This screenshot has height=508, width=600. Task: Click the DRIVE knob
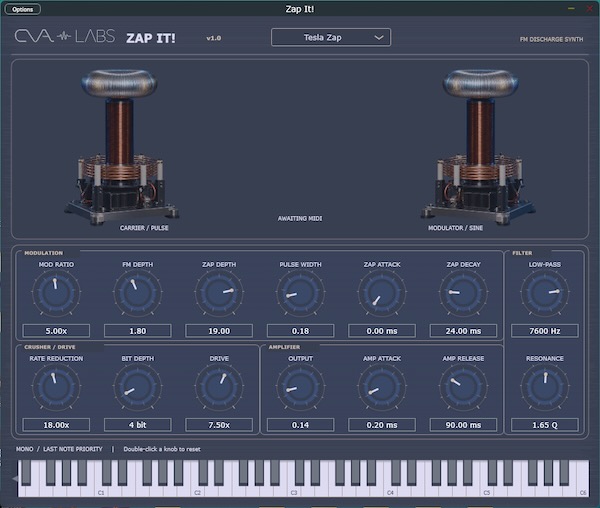tap(219, 387)
